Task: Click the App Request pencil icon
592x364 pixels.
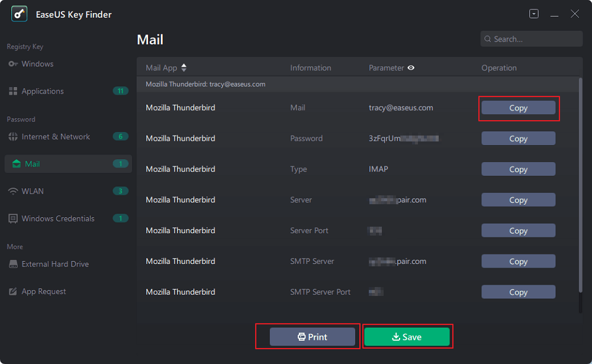Action: coord(13,292)
